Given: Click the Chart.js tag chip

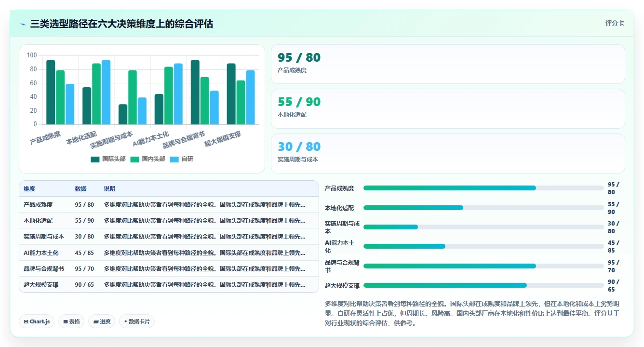Looking at the screenshot, I should point(37,321).
